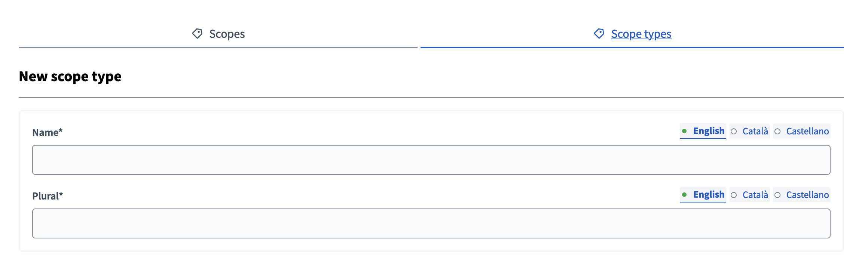Click the tag icon beside Scopes tab
Image resolution: width=868 pixels, height=268 pixels.
[197, 34]
